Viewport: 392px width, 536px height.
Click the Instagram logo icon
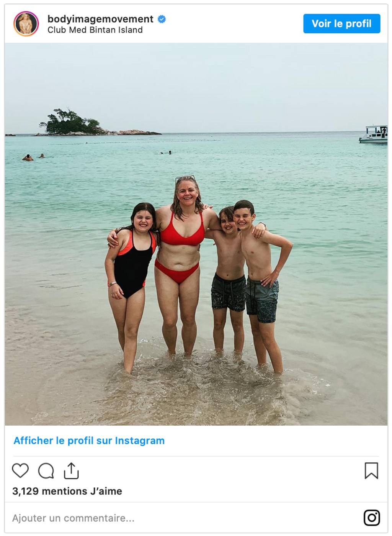(x=372, y=518)
